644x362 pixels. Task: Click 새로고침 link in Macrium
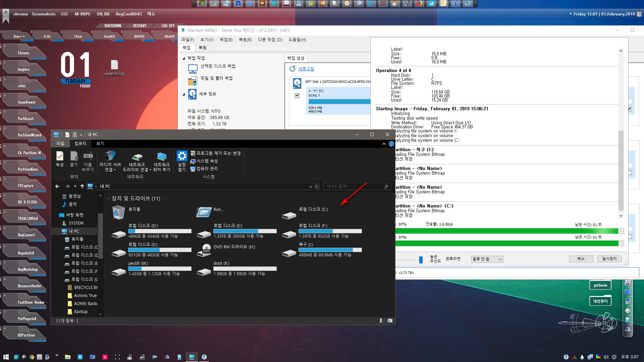[306, 69]
